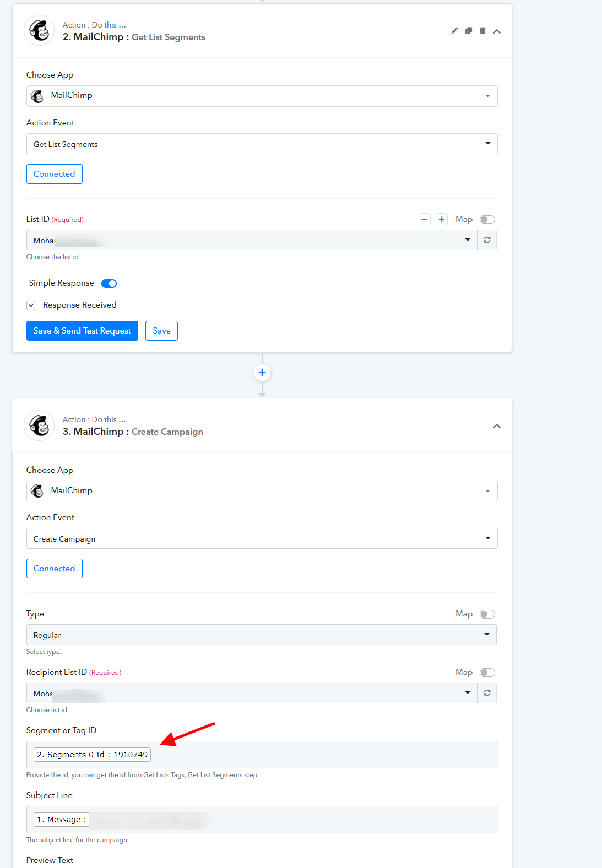Click the pencil edit icon on step 2

coord(454,31)
